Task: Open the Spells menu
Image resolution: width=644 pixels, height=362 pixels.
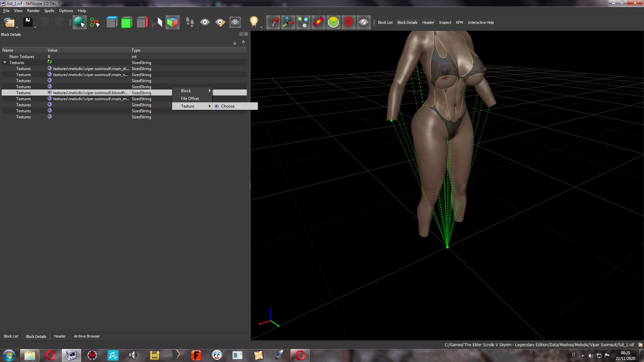Action: (x=49, y=11)
